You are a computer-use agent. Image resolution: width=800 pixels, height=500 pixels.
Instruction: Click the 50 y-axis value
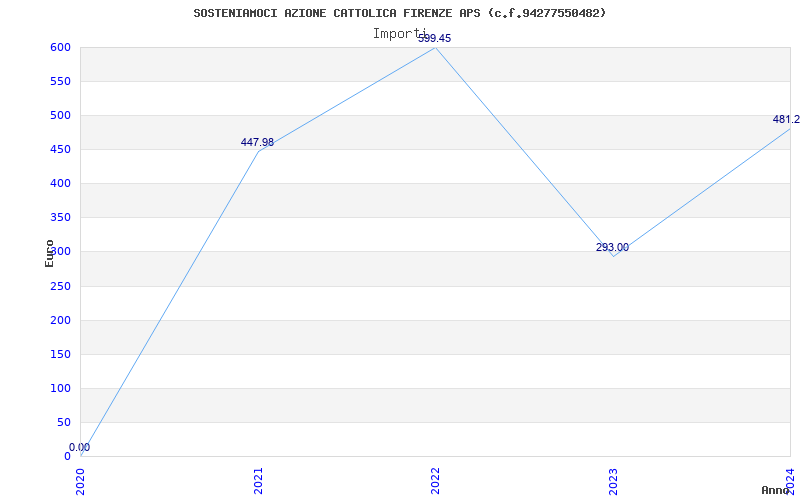[64, 422]
